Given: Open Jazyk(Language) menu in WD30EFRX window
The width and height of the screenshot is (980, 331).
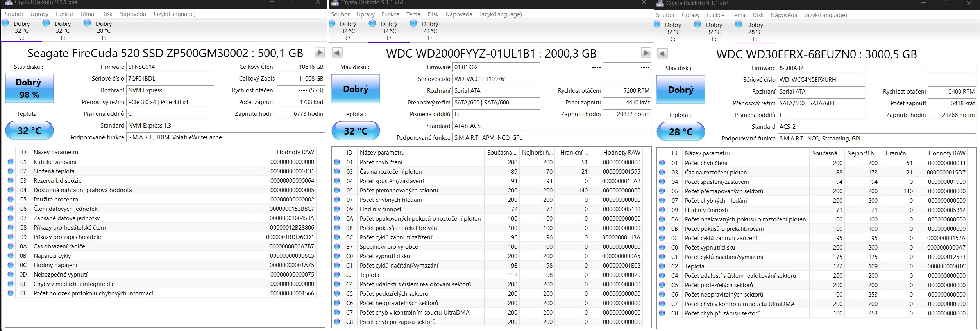Looking at the screenshot, I should tap(826, 15).
